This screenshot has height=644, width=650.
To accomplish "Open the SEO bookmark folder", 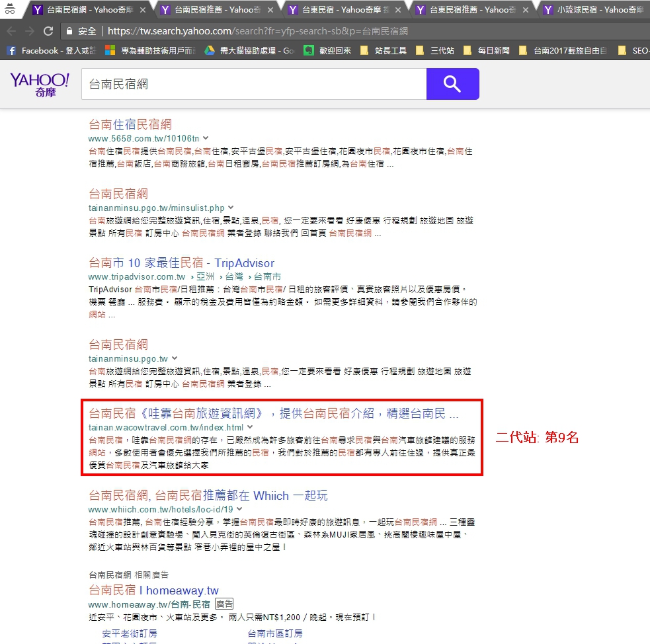I will [x=633, y=50].
